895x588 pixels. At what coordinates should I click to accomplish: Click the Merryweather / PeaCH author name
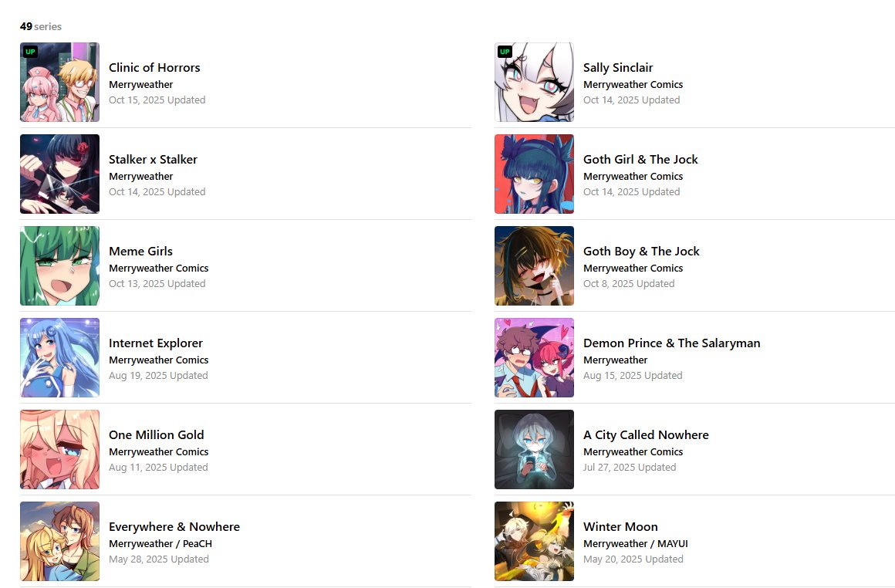tap(160, 544)
